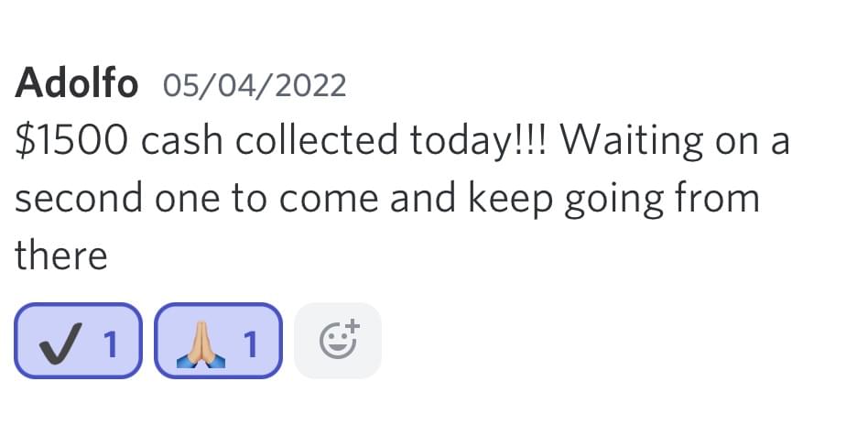This screenshot has height=447, width=868.
Task: Click the word "from" in the message
Action: coord(719,199)
